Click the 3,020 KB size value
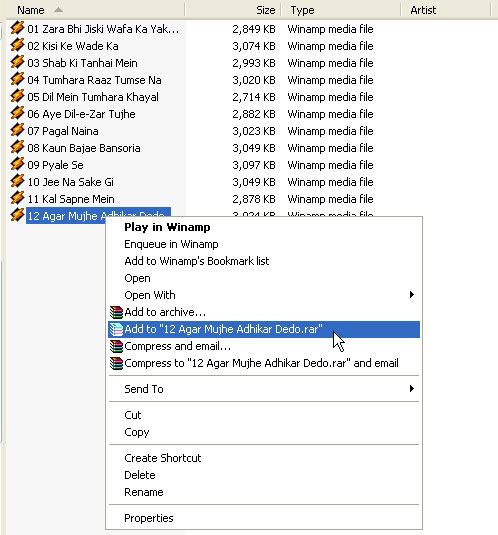Screen dimensions: 498x535 point(254,80)
